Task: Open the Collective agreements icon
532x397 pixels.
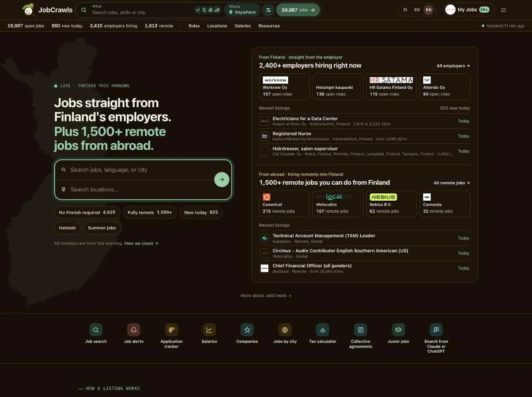Action: [x=361, y=330]
